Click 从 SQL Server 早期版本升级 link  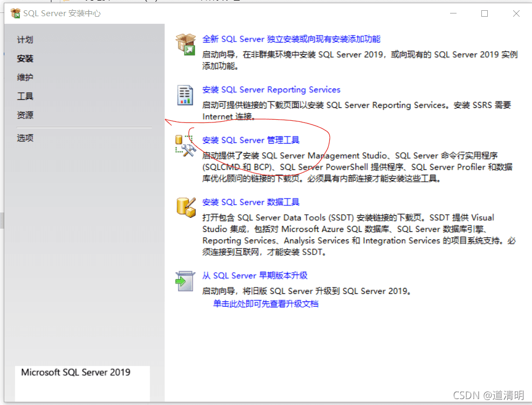click(x=255, y=276)
